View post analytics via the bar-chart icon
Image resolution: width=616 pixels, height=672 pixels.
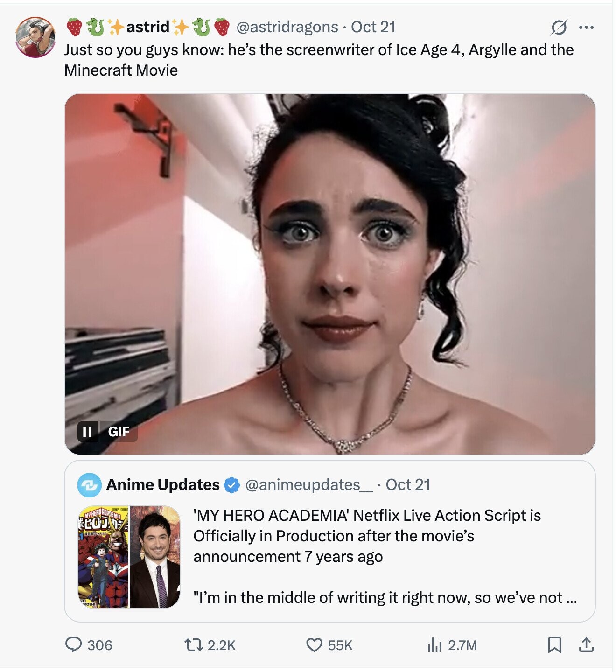(x=434, y=645)
